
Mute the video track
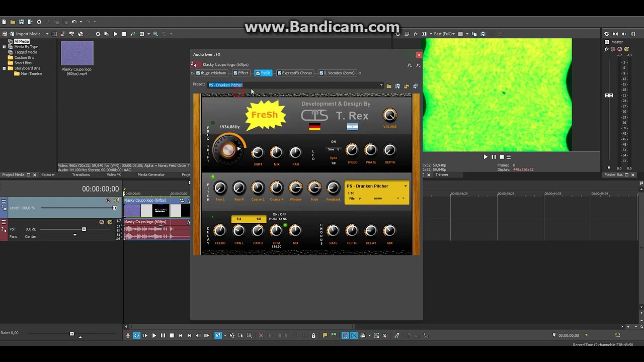pyautogui.click(x=108, y=201)
